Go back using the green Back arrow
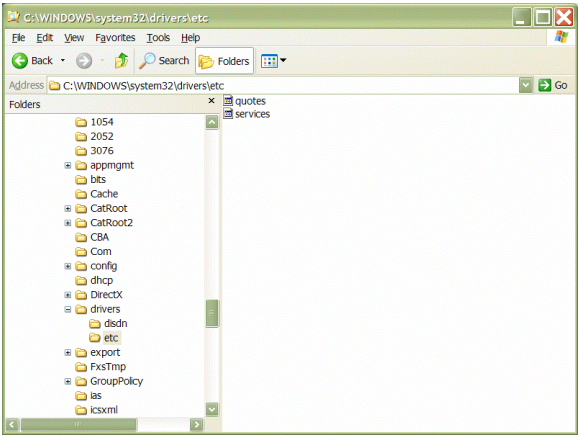 tap(20, 61)
